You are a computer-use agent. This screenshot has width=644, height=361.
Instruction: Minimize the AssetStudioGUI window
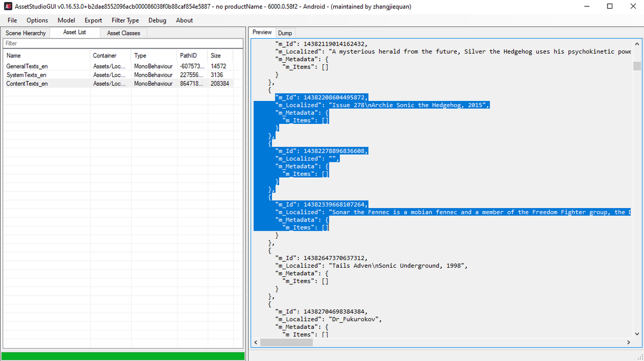[586, 6]
